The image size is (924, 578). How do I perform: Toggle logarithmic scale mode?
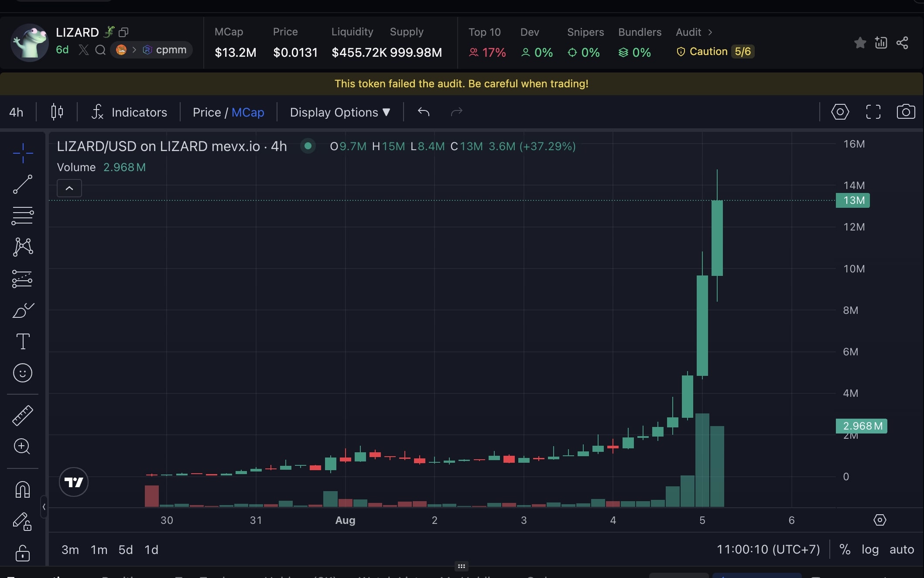tap(870, 549)
